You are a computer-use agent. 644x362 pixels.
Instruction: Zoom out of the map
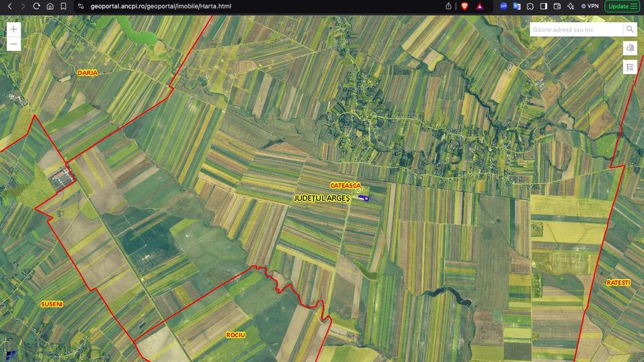point(13,45)
